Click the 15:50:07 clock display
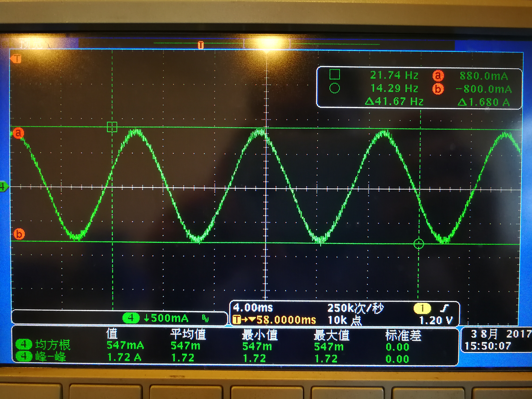Viewport: 532px width, 399px height. pyautogui.click(x=487, y=346)
